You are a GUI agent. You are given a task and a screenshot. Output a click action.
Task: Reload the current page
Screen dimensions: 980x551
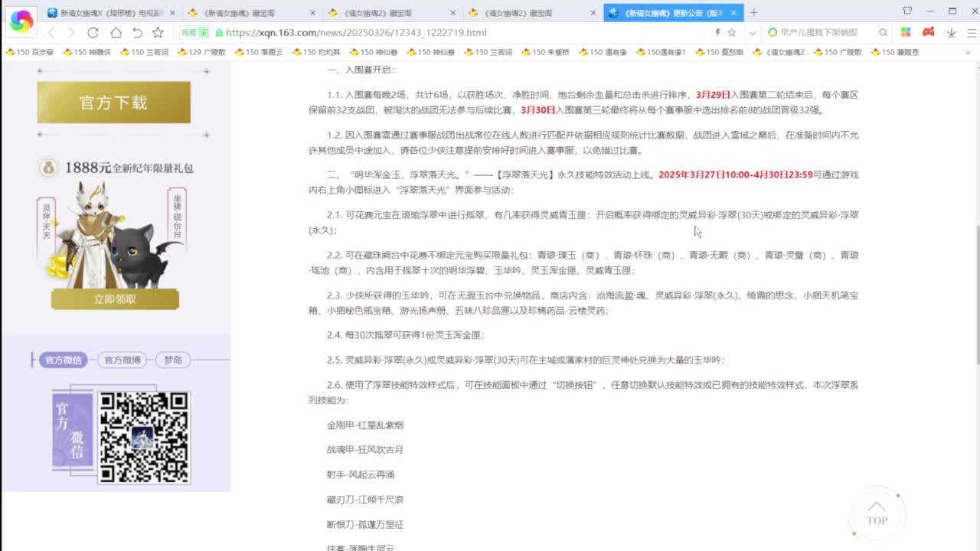93,33
